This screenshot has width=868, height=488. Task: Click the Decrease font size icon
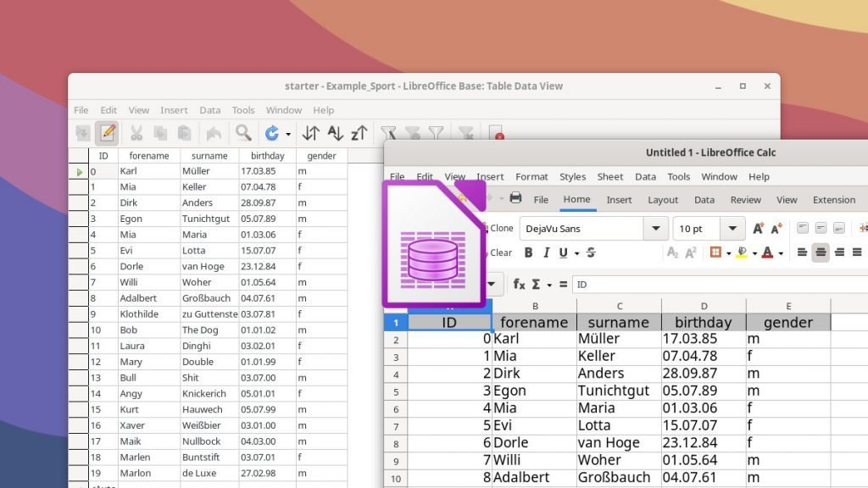(776, 228)
